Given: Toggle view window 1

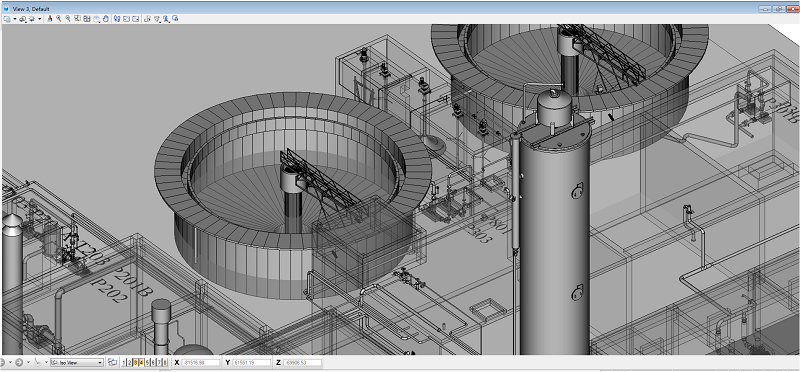Looking at the screenshot, I should tap(123, 362).
